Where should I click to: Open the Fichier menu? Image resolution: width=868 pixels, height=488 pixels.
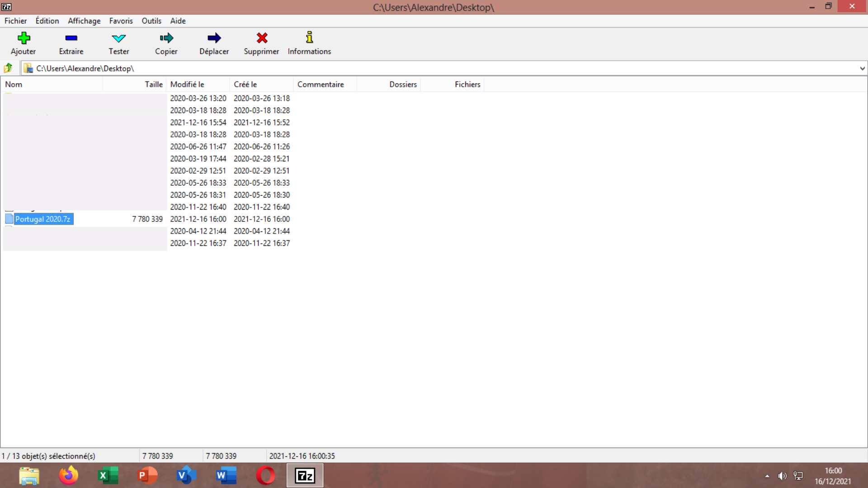[15, 21]
